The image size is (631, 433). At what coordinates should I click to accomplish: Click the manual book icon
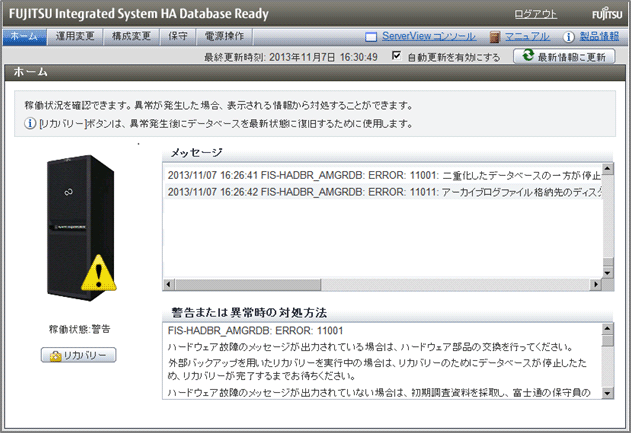(x=495, y=37)
